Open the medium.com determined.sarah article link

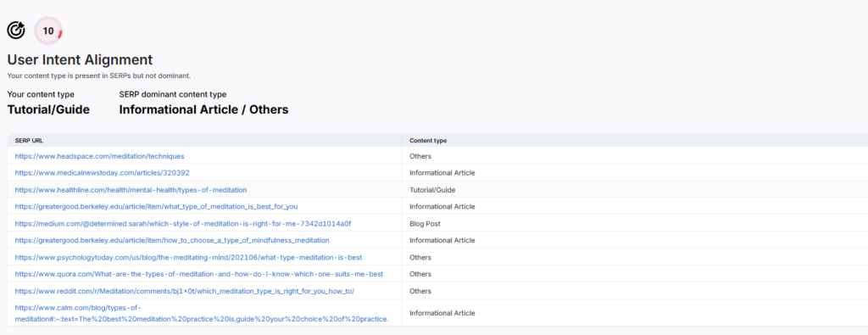(x=183, y=224)
